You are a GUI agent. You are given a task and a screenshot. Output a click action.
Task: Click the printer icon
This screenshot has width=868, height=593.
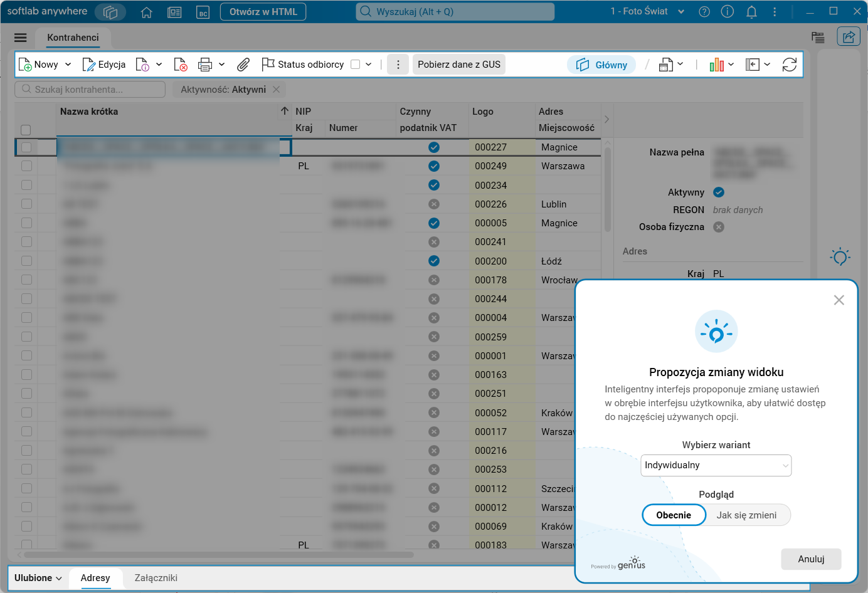click(205, 65)
